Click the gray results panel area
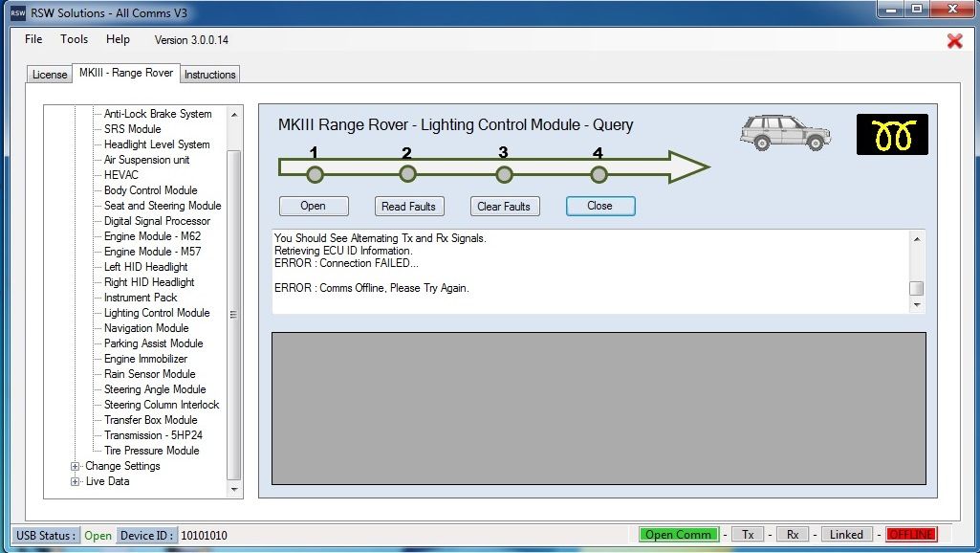 click(599, 409)
